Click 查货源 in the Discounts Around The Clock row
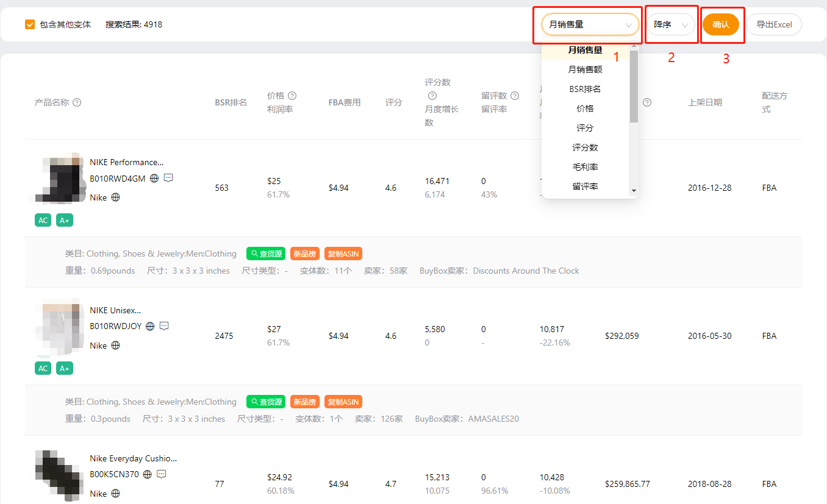Image resolution: width=827 pixels, height=504 pixels. (266, 254)
